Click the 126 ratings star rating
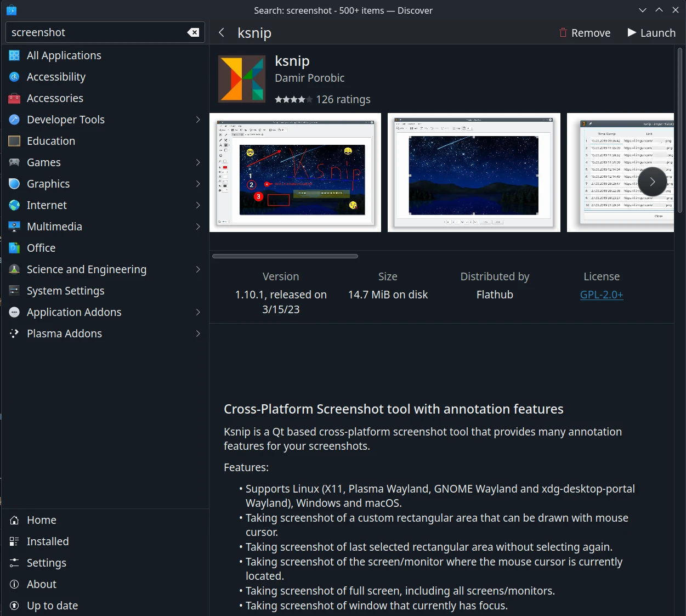686x616 pixels. [x=294, y=99]
